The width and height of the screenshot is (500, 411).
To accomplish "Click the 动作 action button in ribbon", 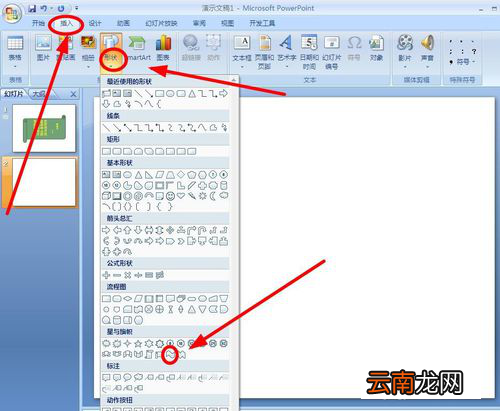I will tap(214, 48).
